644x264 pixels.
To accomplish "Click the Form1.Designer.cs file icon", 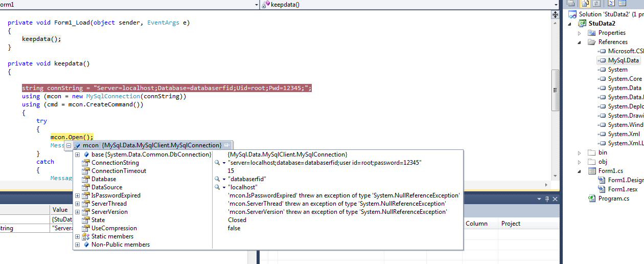I will point(602,180).
